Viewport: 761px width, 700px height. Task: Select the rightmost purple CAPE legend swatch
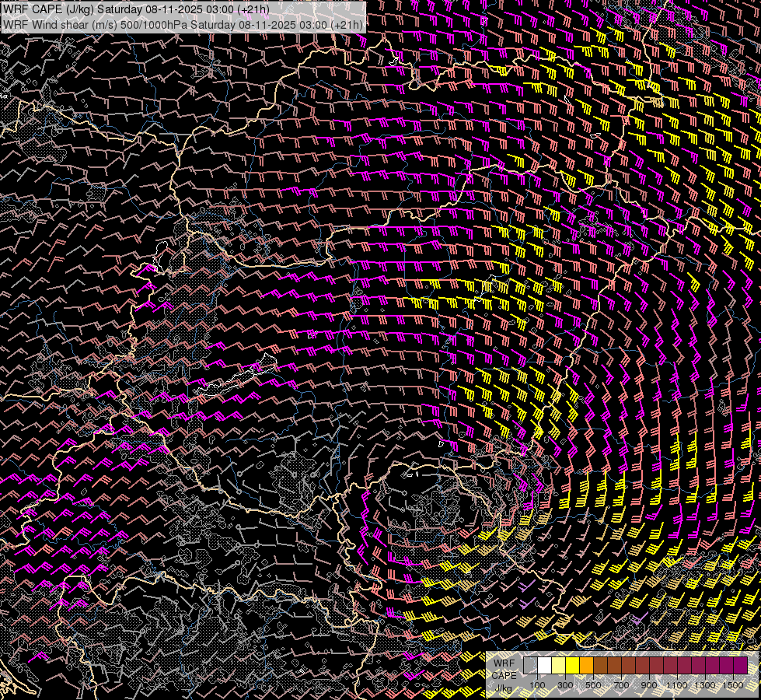740,665
